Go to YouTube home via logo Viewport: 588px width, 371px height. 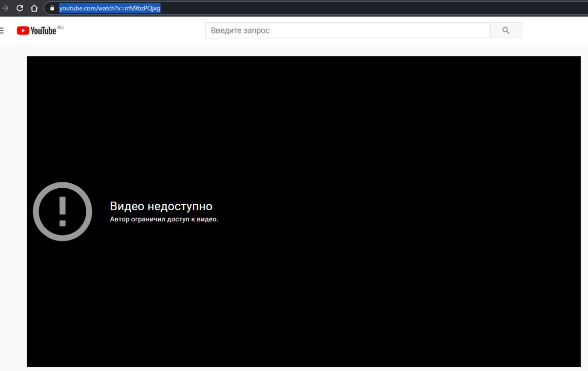(x=37, y=30)
